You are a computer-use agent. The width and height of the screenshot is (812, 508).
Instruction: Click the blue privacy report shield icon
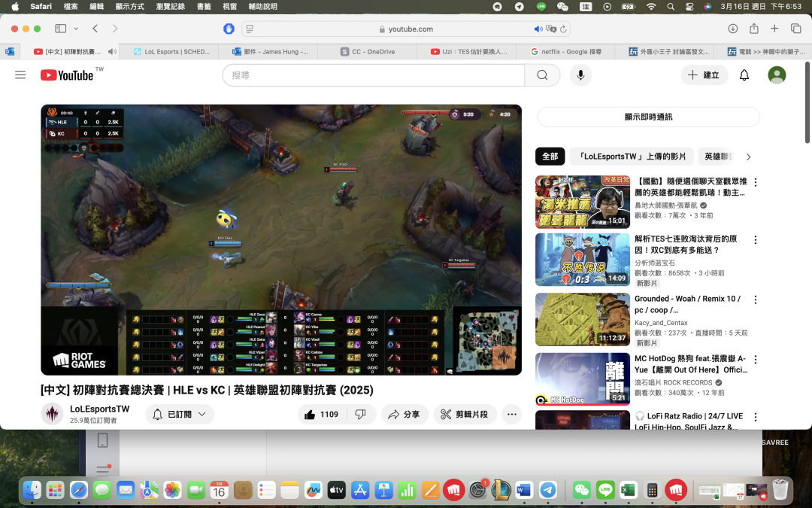pyautogui.click(x=229, y=29)
